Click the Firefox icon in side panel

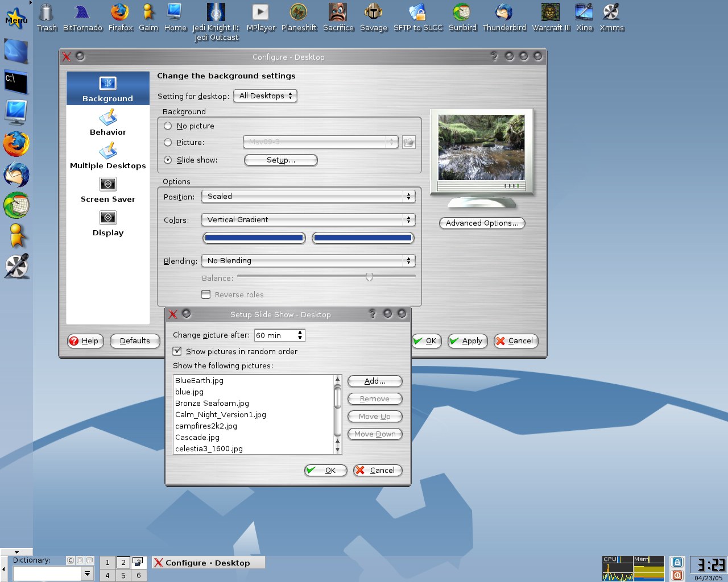point(16,143)
